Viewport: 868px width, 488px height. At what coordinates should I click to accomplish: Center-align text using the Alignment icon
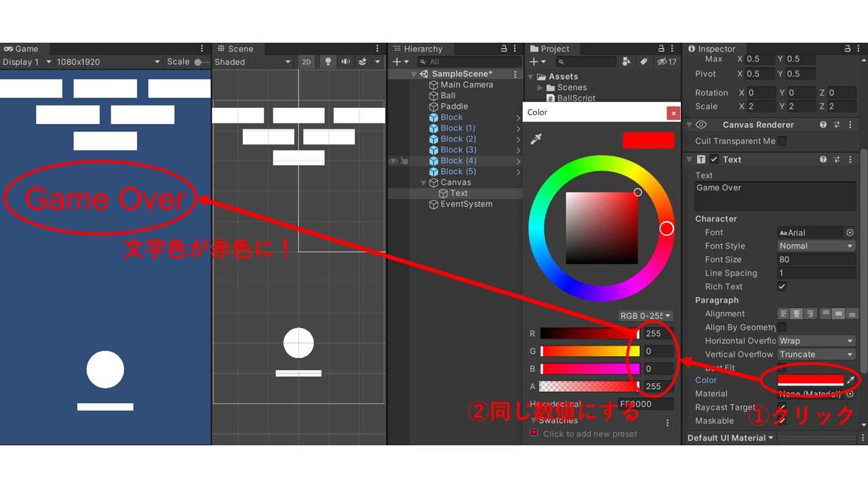(797, 314)
